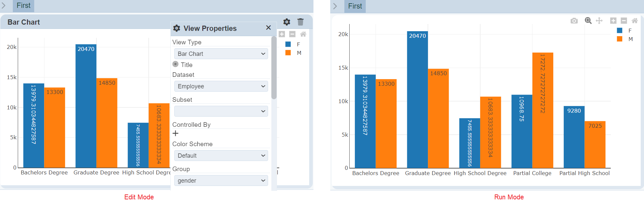Zoom in on the Run Mode chart
This screenshot has width=644, height=202.
(613, 21)
